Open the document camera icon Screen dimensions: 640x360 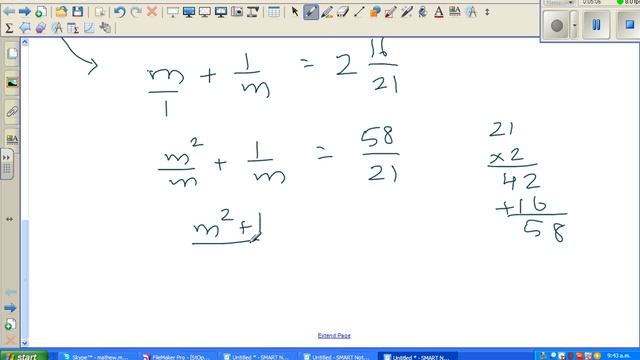coord(253,12)
